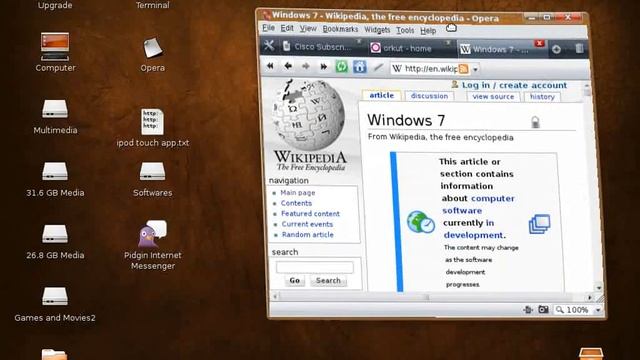Click the fit-to-width icon in status bar
The height and width of the screenshot is (360, 640).
click(528, 310)
